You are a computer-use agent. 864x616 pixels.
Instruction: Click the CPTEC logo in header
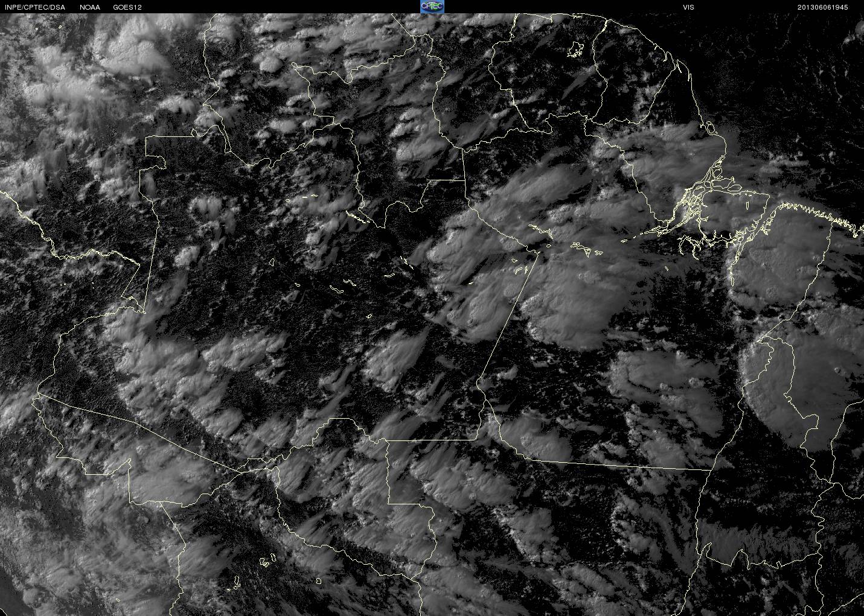(x=432, y=7)
